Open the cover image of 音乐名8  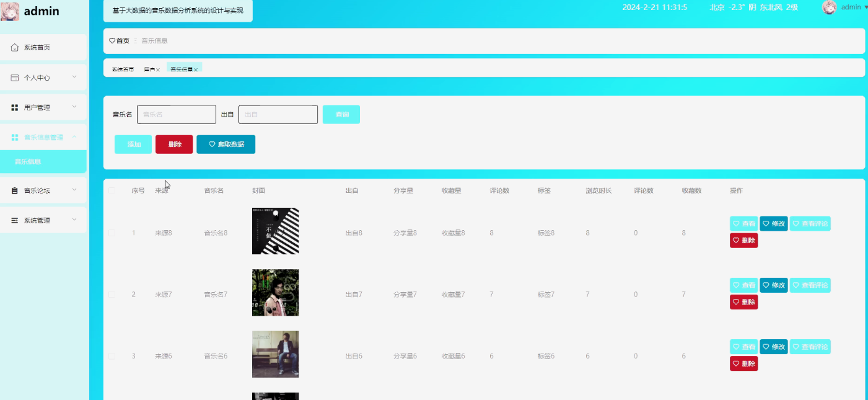click(x=275, y=231)
